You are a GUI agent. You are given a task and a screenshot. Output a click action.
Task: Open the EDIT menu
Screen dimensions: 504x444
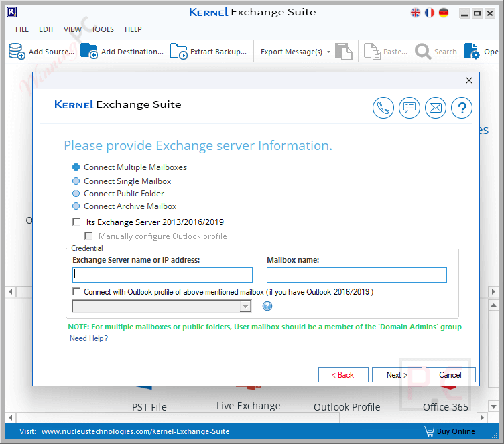pyautogui.click(x=46, y=29)
